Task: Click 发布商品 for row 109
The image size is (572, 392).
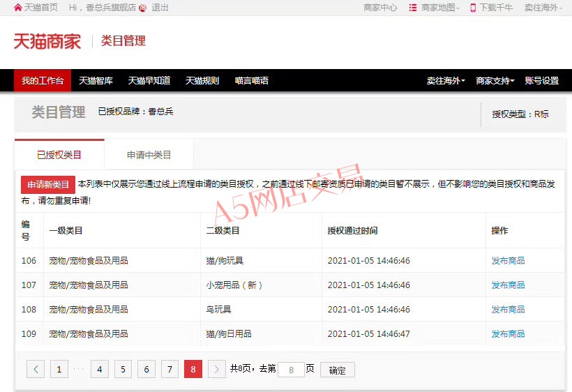Action: [x=508, y=333]
